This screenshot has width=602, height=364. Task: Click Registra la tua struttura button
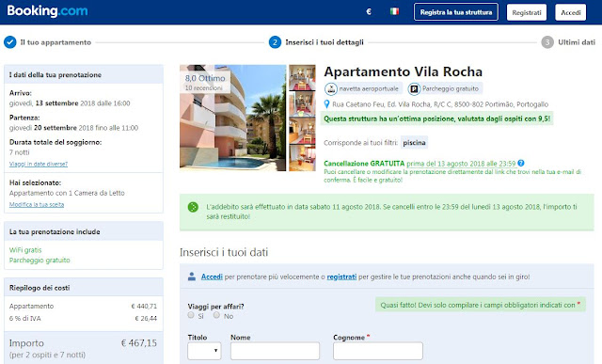coord(455,12)
